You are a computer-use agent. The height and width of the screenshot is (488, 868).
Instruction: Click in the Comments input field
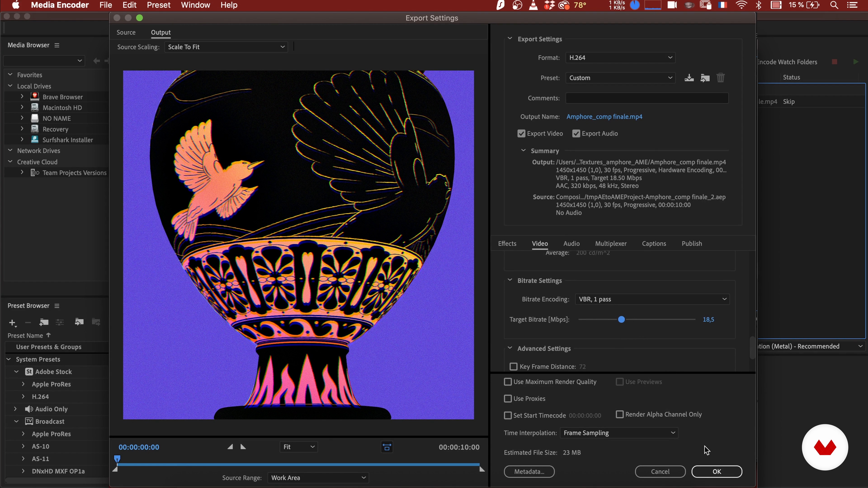(647, 98)
